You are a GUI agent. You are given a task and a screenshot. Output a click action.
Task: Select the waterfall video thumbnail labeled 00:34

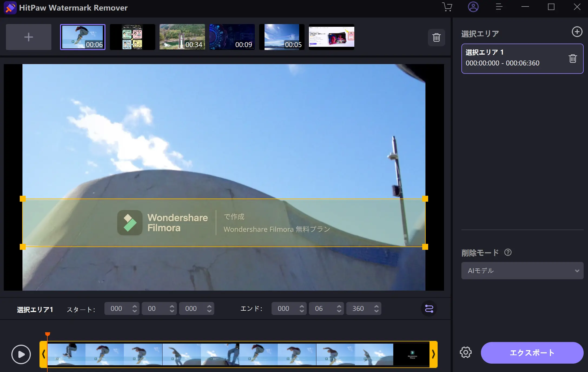(182, 37)
